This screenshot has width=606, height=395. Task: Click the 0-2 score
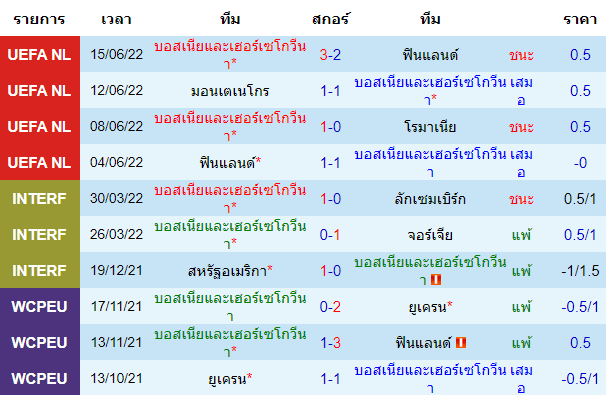pos(330,306)
